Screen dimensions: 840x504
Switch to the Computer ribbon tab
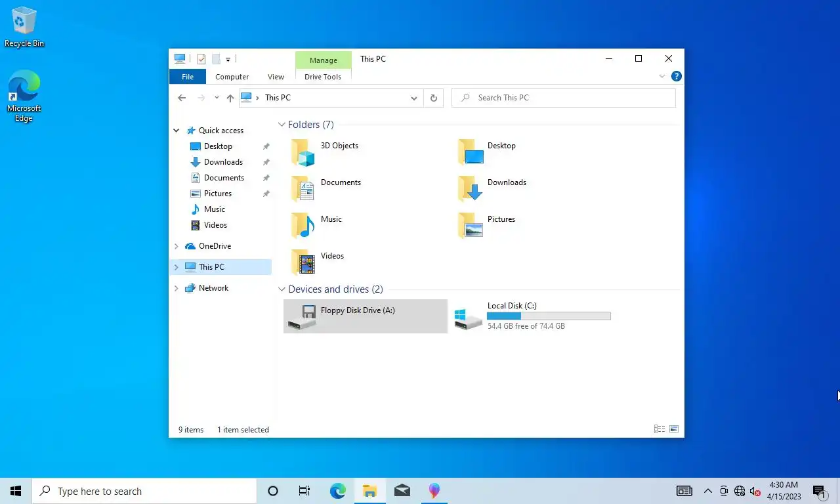coord(232,77)
